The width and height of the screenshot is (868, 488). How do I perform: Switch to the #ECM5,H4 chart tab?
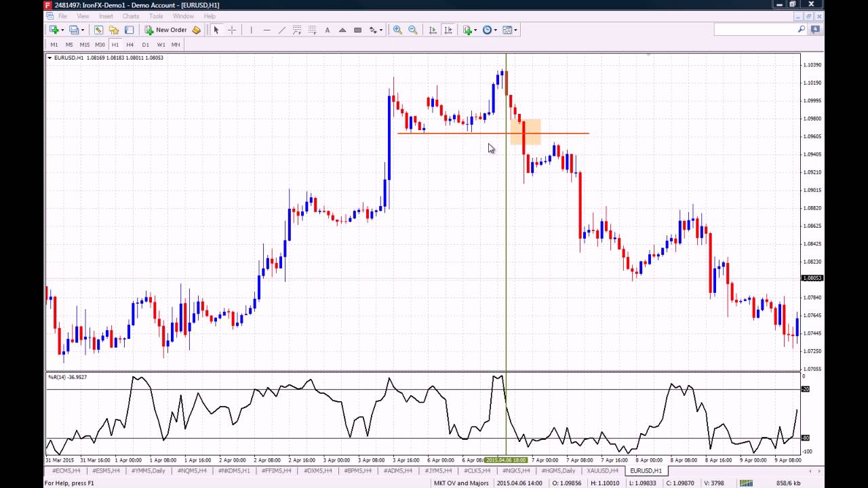click(x=66, y=470)
